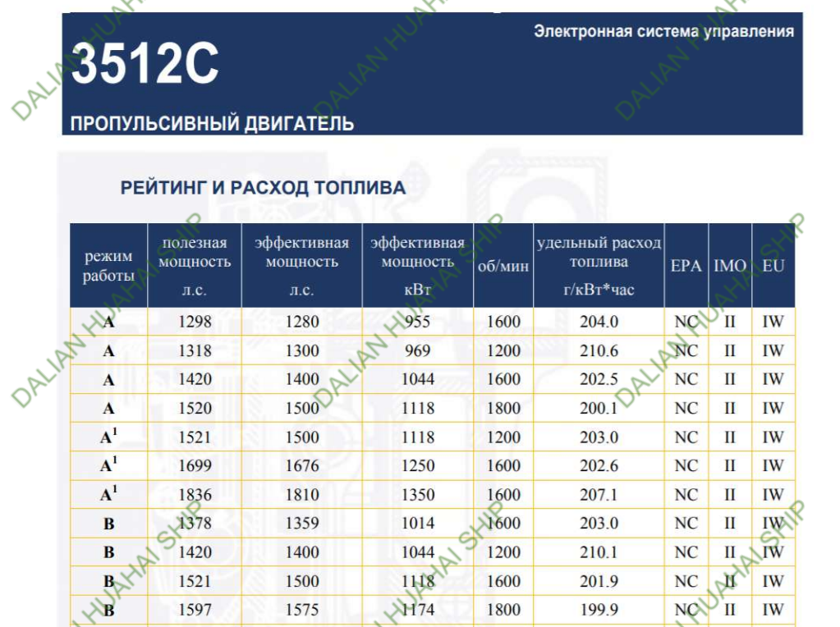Image resolution: width=840 pixels, height=627 pixels.
Task: Click the cell with value 1359
Action: pos(302,524)
